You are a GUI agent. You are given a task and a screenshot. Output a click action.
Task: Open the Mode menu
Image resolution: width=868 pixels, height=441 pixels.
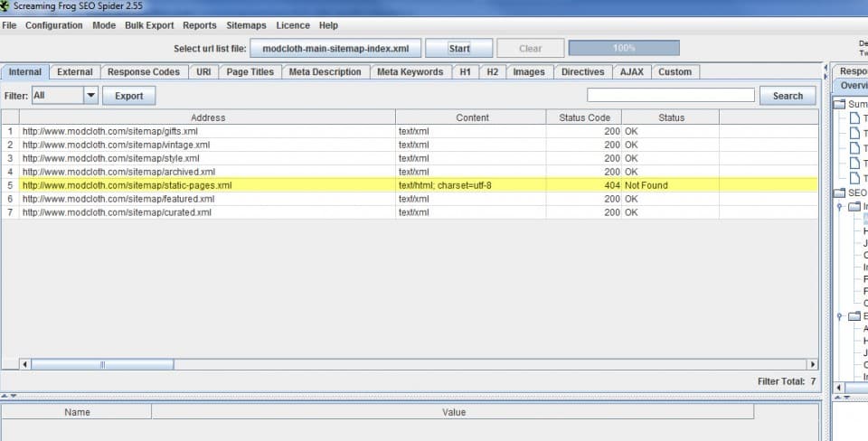104,25
